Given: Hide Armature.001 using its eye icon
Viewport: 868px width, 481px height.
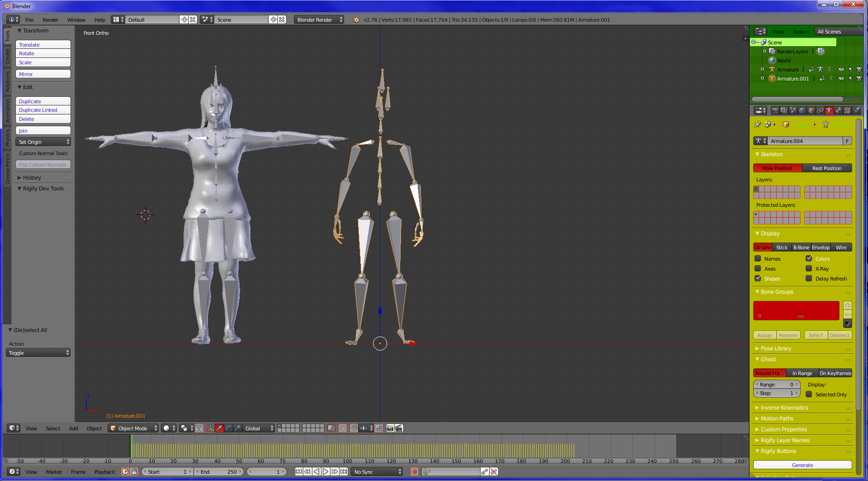Looking at the screenshot, I should 841,78.
